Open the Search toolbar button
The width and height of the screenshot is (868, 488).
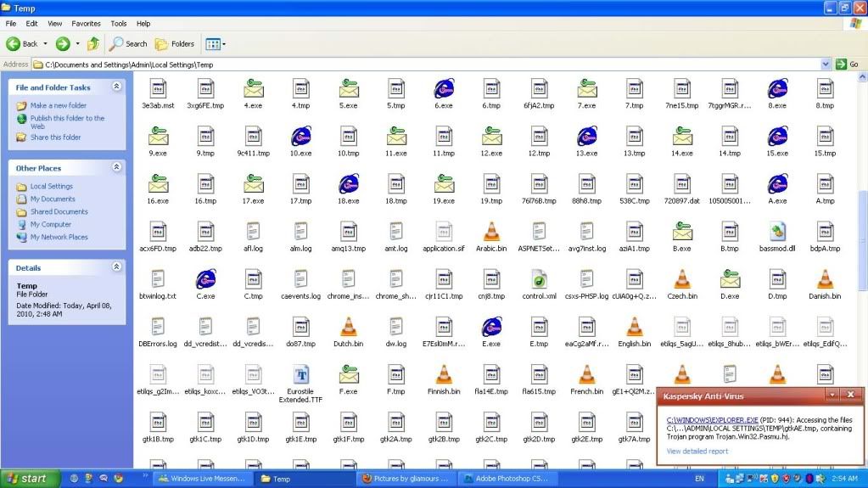point(127,43)
